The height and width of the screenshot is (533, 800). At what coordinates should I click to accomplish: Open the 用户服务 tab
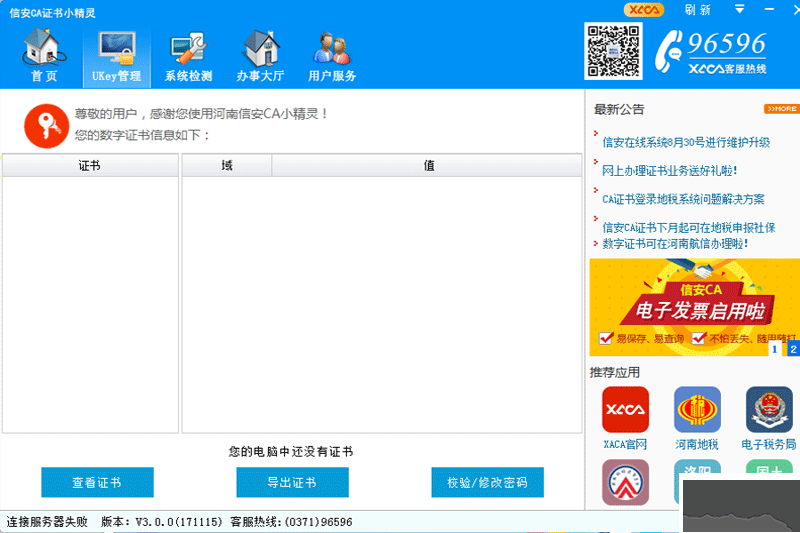click(332, 57)
